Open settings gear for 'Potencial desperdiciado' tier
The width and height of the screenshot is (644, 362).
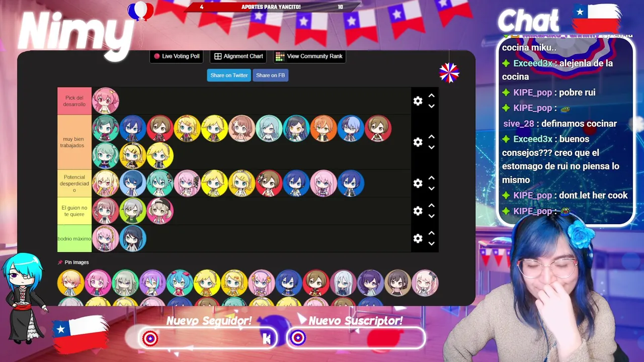(x=418, y=184)
